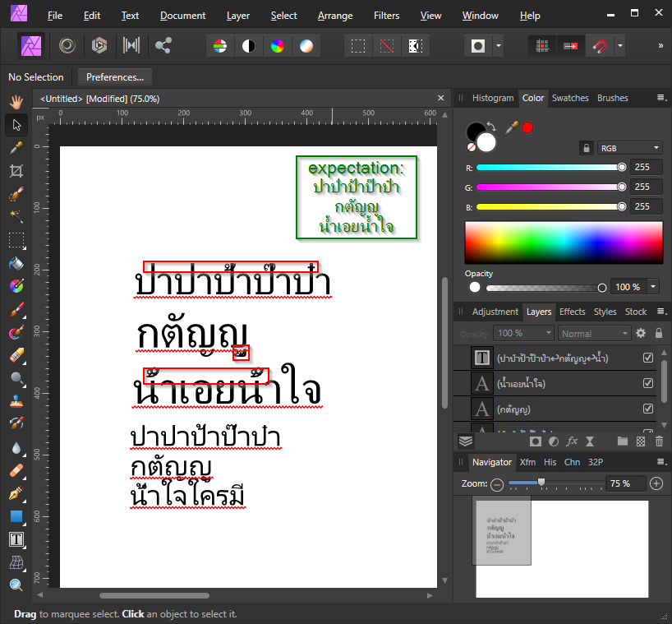Select the Gradient tool
This screenshot has width=672, height=624.
[16, 286]
